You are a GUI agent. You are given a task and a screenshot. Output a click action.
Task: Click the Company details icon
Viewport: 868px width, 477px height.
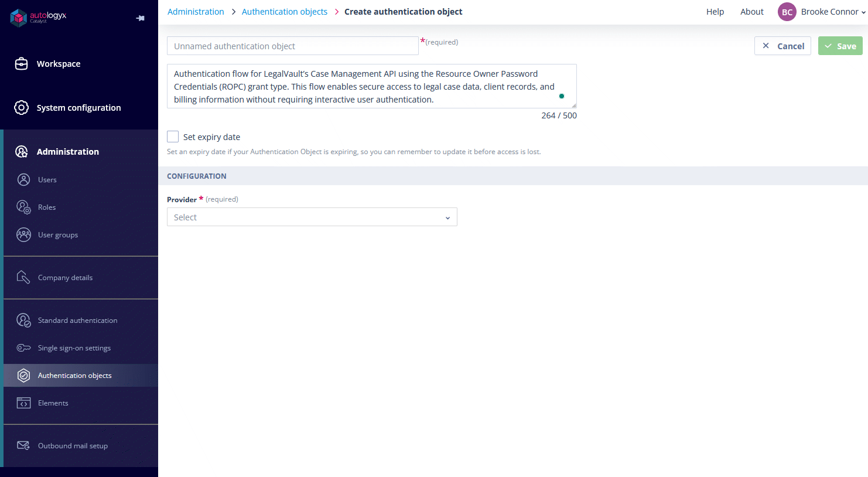tap(23, 278)
